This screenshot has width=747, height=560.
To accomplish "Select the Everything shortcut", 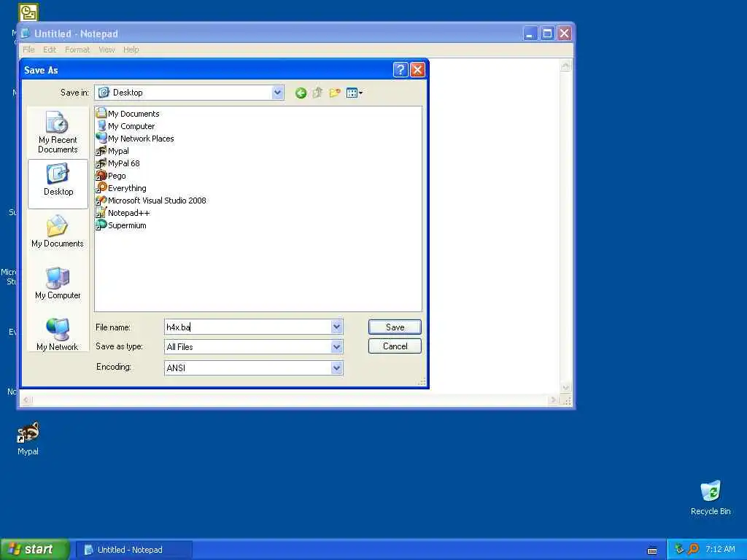I will pos(121,187).
